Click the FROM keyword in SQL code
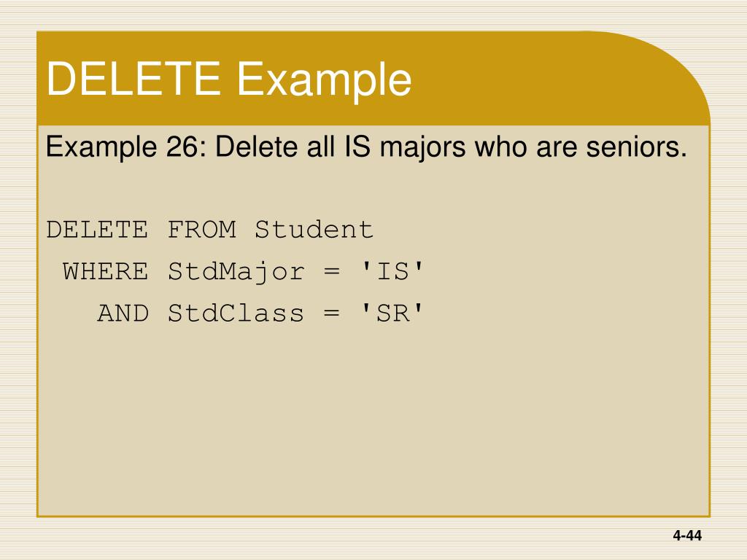 click(x=201, y=230)
